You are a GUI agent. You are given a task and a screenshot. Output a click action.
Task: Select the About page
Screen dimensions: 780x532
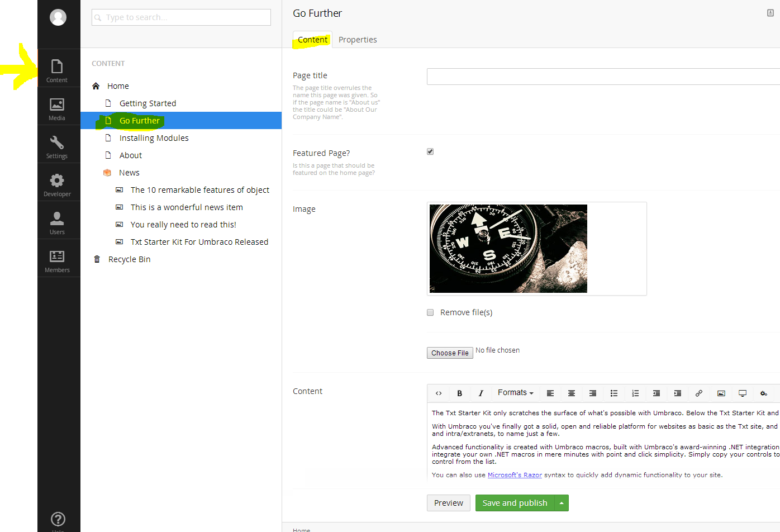(131, 155)
